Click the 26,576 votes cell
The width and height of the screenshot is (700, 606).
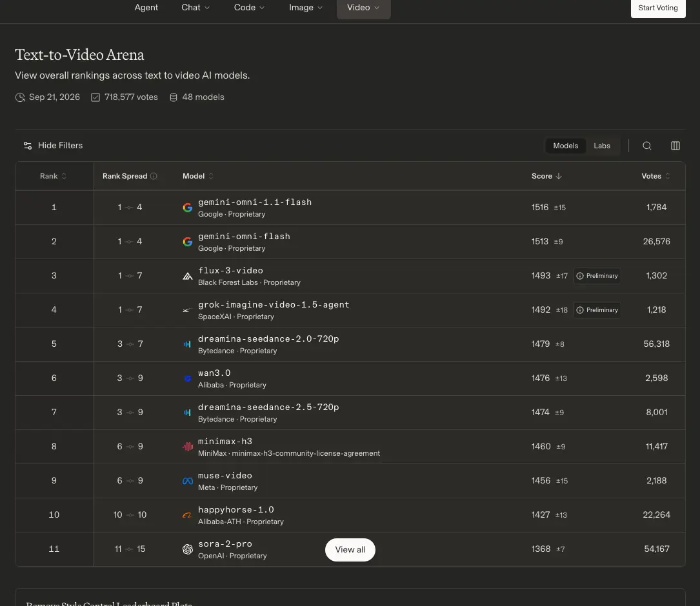click(656, 241)
